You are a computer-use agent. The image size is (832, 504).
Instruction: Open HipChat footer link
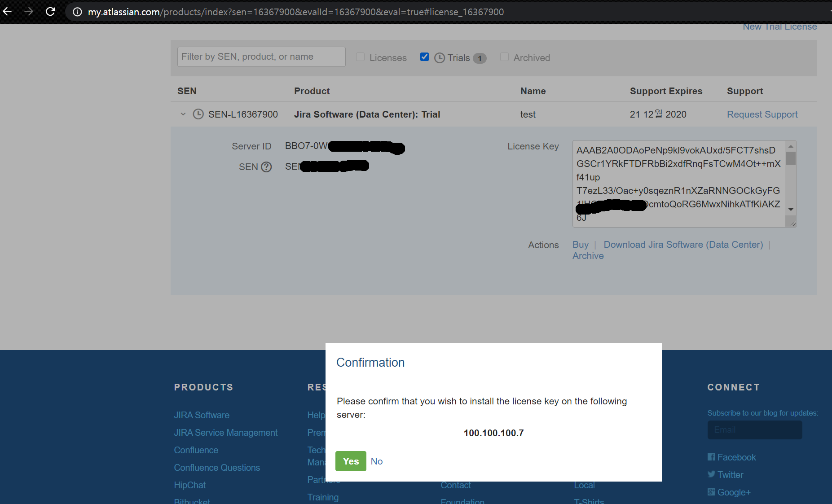coord(190,485)
